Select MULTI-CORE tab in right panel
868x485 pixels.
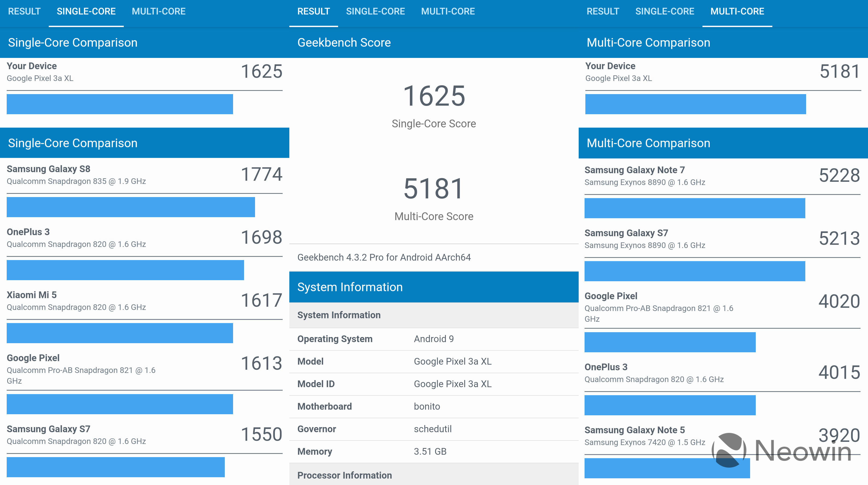click(x=737, y=12)
